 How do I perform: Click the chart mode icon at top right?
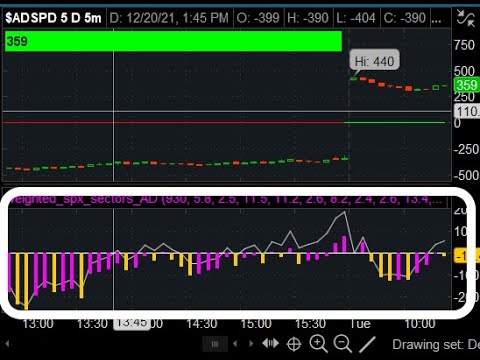click(466, 18)
